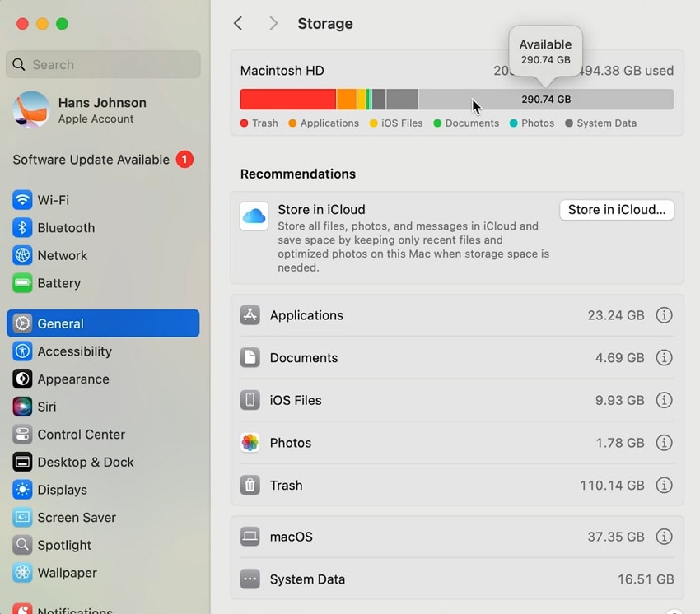
Task: Open Control Center settings
Action: click(103, 435)
